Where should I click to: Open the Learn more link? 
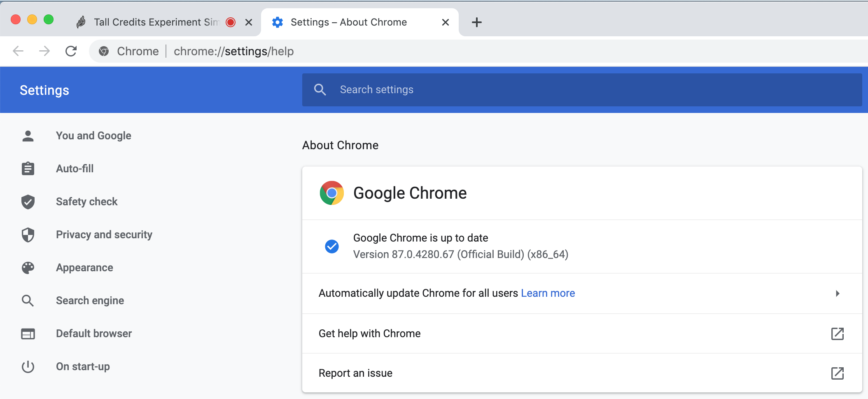[x=548, y=293]
